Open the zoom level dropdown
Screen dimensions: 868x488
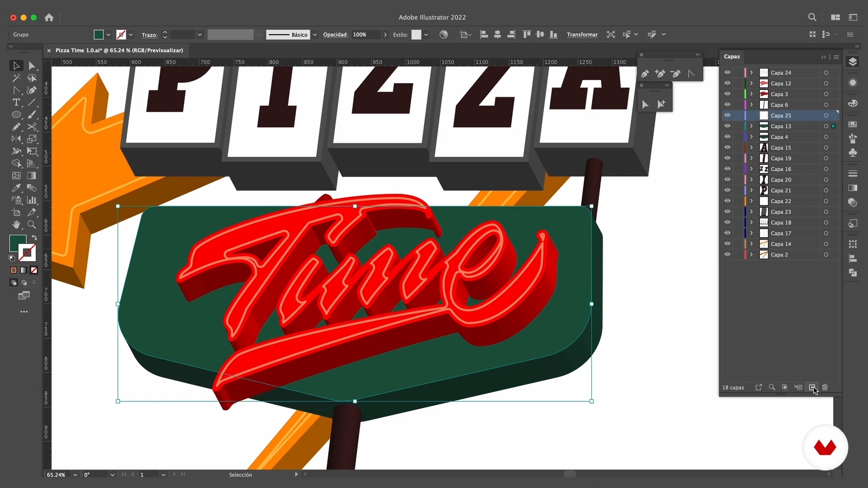pyautogui.click(x=75, y=475)
